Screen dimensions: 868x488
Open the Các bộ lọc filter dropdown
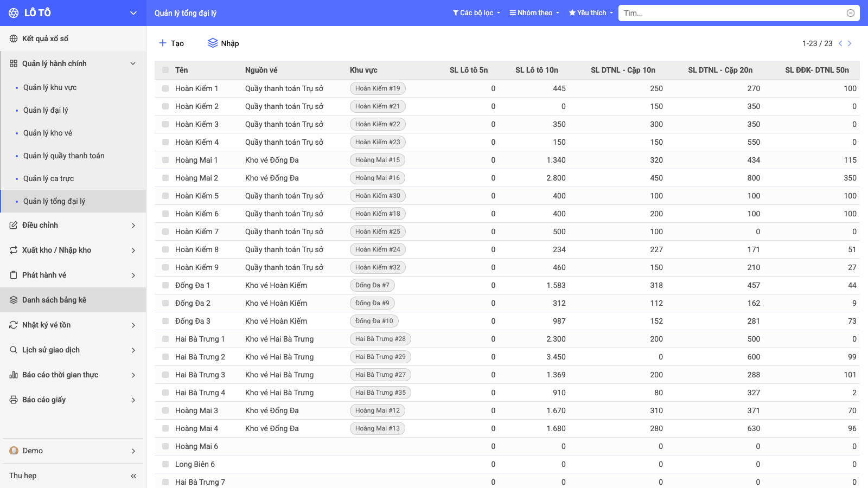pyautogui.click(x=477, y=13)
